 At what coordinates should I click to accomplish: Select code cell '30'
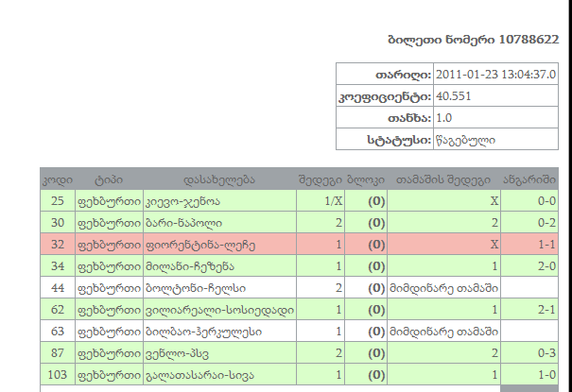[x=58, y=223]
